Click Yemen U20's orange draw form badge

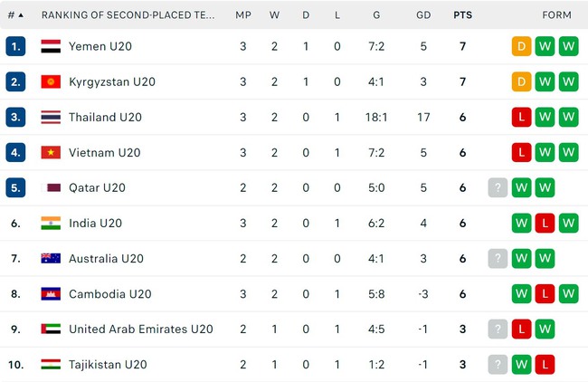[x=522, y=46]
